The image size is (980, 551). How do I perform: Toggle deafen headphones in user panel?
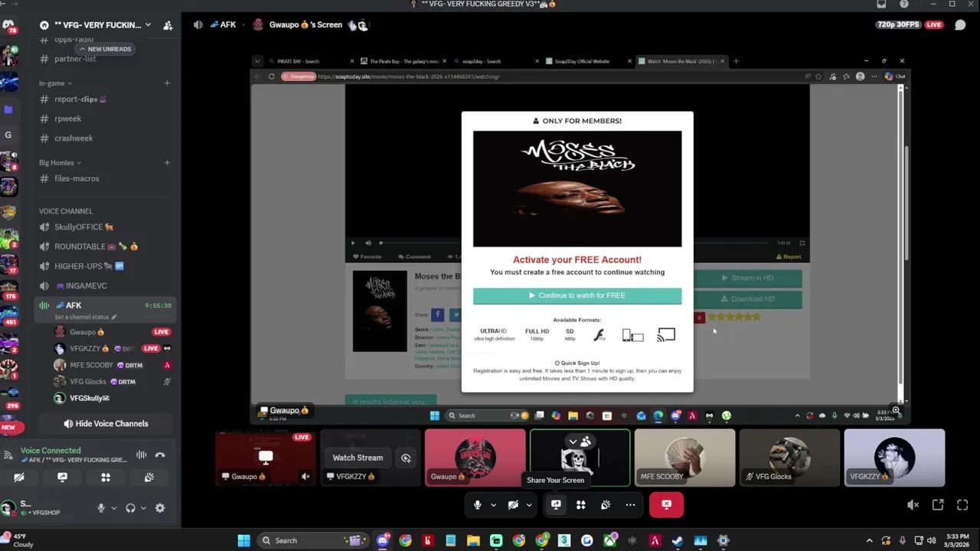coord(130,507)
